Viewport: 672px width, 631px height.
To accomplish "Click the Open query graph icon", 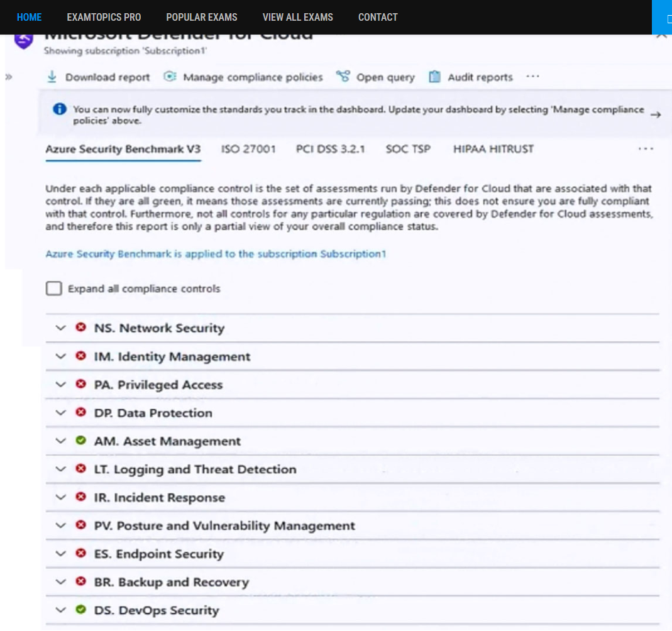I will [343, 77].
